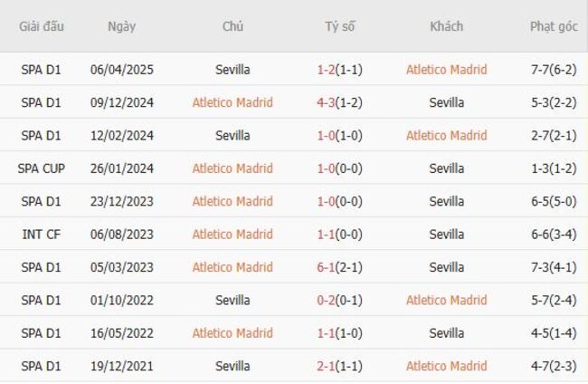
Task: Select the "Khách" away column header
Action: pyautogui.click(x=446, y=26)
